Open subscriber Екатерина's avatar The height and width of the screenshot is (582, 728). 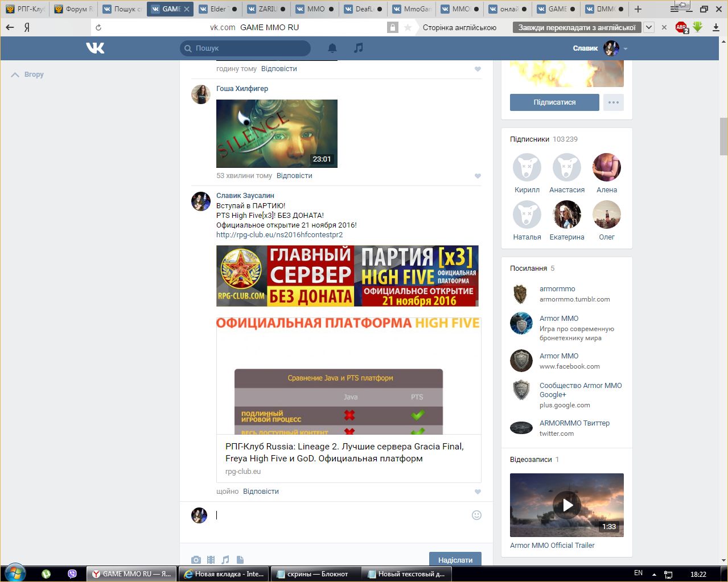coord(567,214)
